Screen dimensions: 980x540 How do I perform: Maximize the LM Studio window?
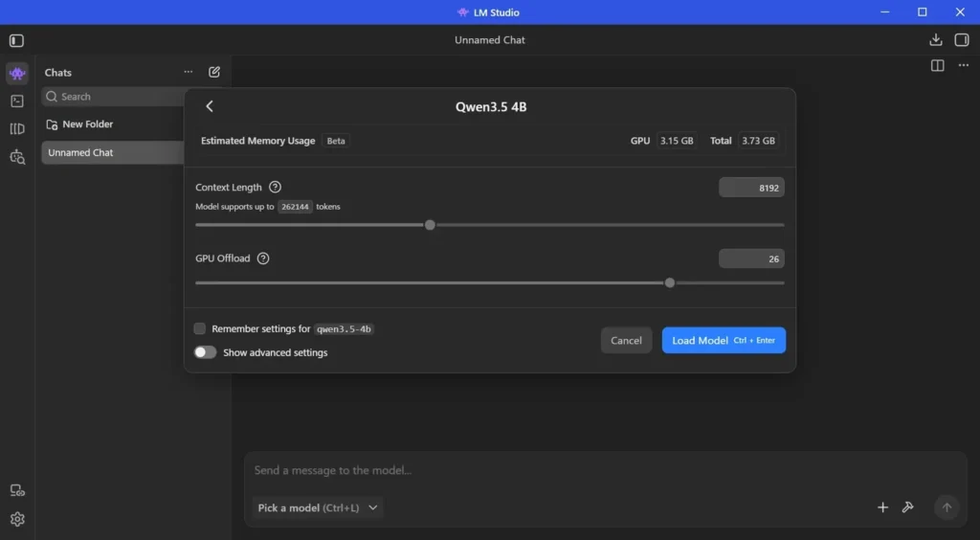click(923, 11)
